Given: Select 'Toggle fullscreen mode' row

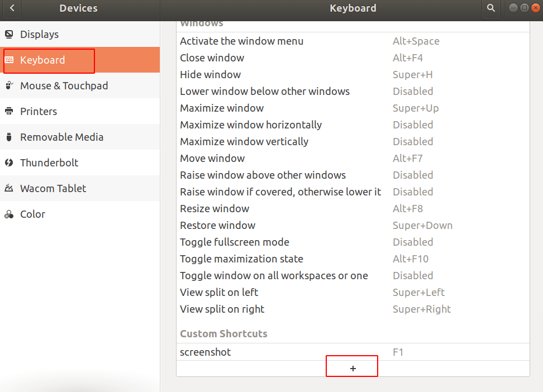Looking at the screenshot, I should pos(353,242).
